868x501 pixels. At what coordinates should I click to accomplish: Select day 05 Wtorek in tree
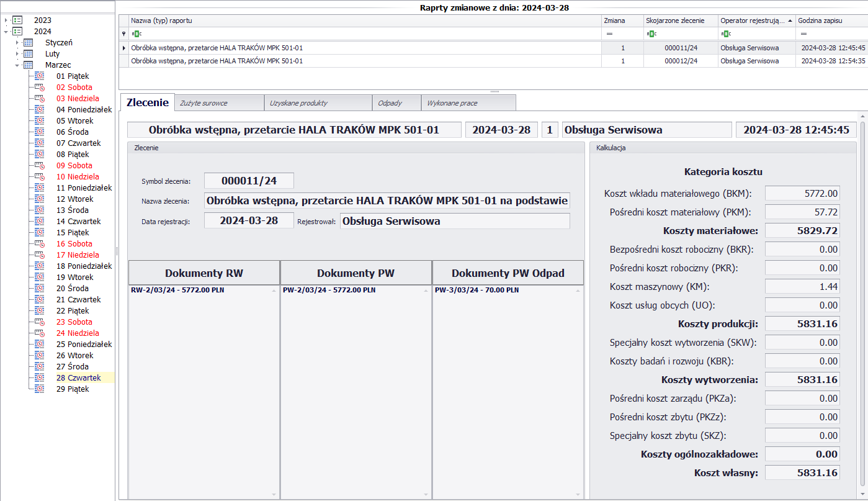[75, 121]
